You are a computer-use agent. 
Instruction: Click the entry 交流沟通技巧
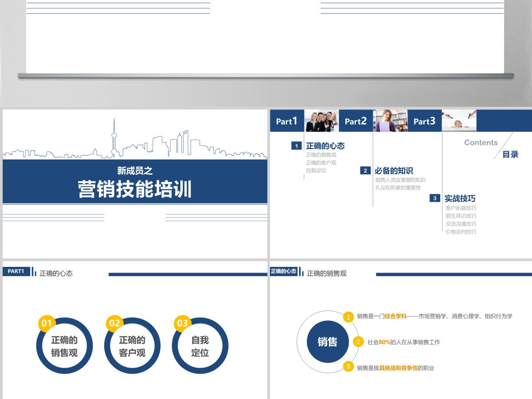pos(461,224)
